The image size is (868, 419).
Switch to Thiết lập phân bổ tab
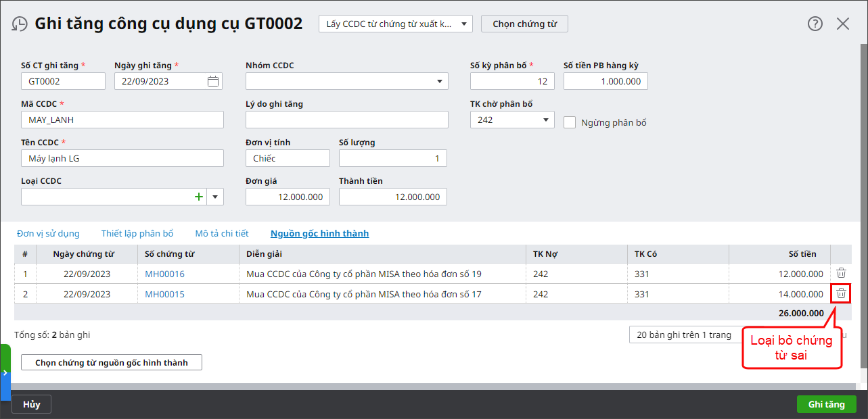click(137, 233)
